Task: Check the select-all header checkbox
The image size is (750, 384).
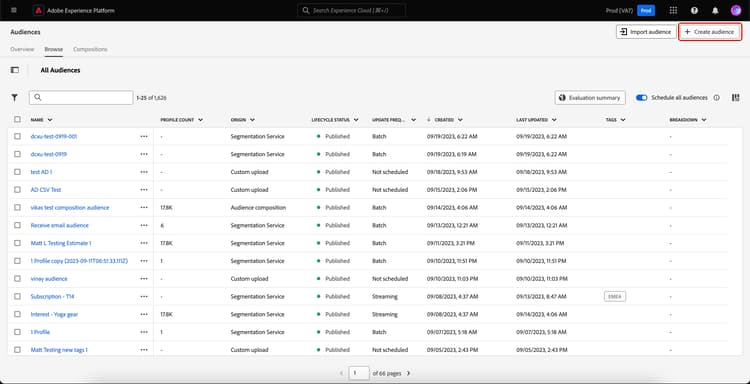Action: pyautogui.click(x=17, y=120)
